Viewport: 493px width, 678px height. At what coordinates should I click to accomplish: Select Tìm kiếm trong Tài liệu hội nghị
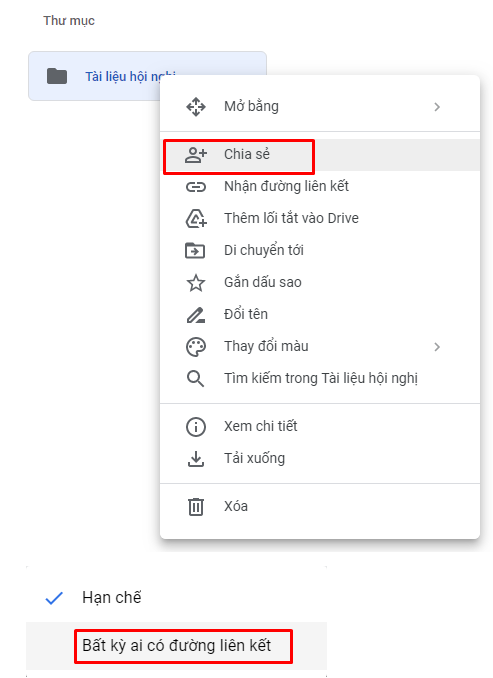[320, 378]
